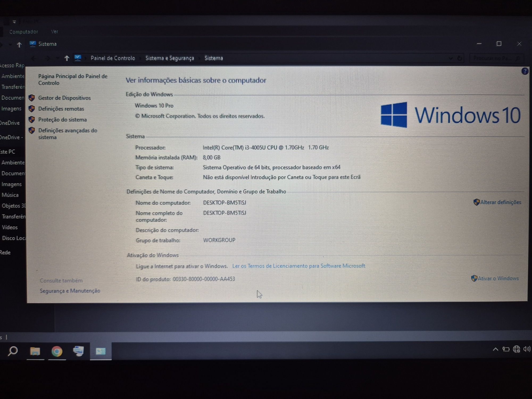Click shield icon beside Definições remotas
Screen dimensions: 532x399
(x=32, y=109)
